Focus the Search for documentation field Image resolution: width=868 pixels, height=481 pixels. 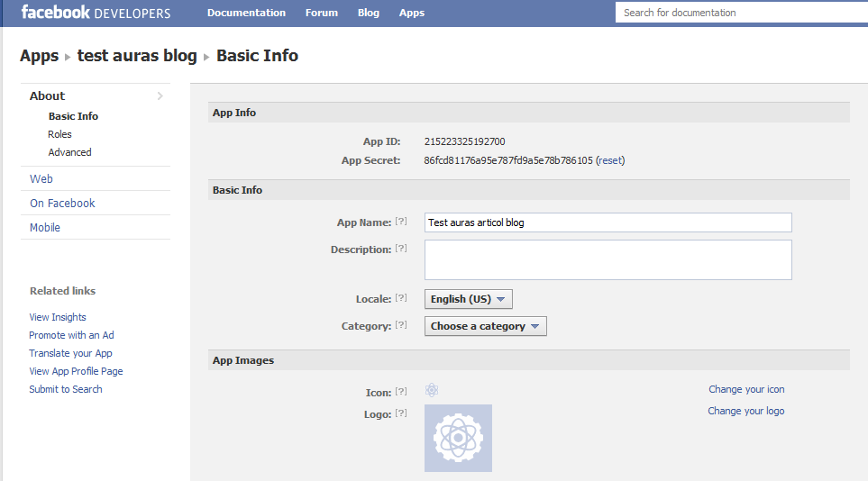click(x=741, y=13)
